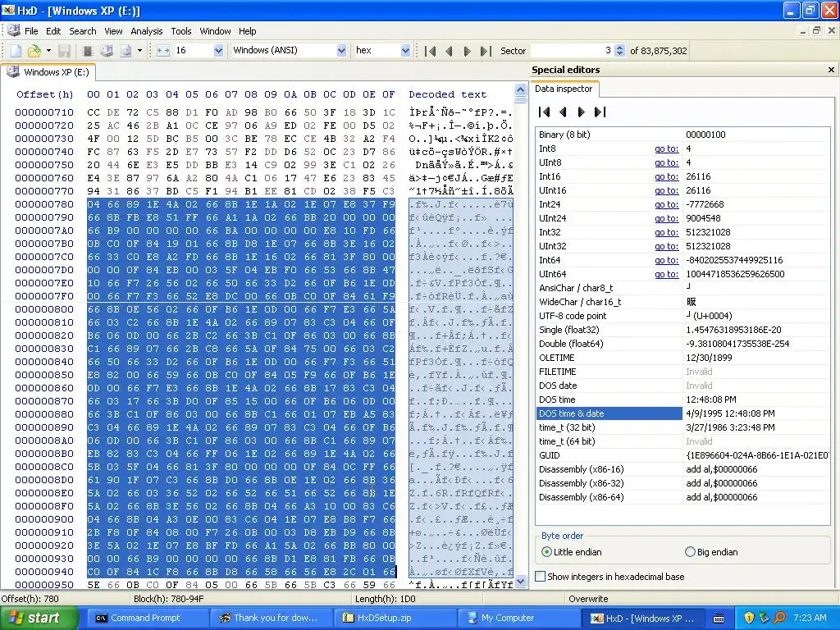Click 'go to:' link for Int32

pos(666,232)
